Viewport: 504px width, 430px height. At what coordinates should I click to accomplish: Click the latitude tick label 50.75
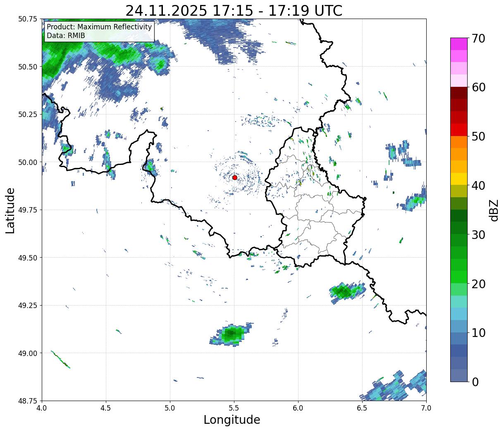(28, 19)
